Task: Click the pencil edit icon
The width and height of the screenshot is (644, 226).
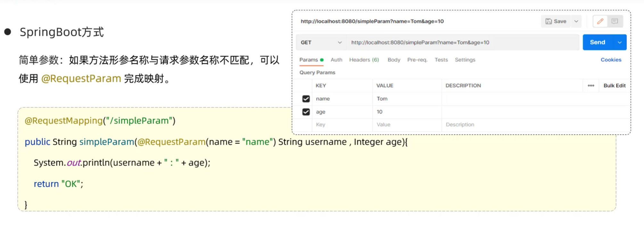Action: pyautogui.click(x=600, y=21)
